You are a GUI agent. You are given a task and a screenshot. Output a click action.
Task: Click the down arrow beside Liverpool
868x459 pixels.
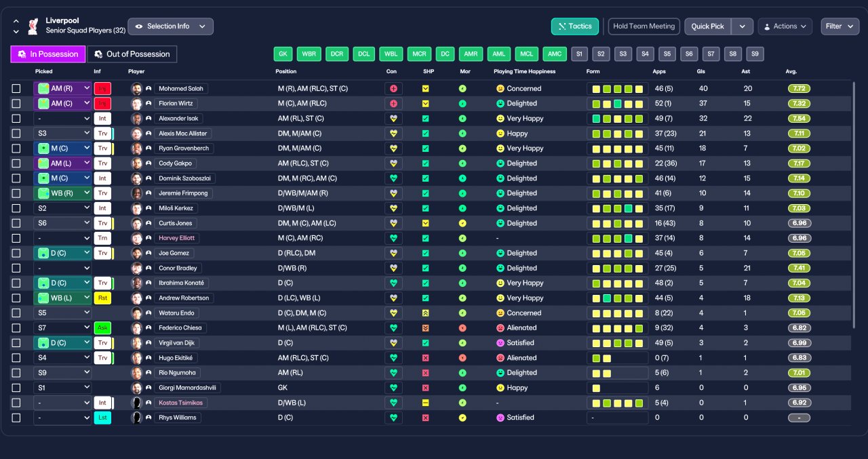pyautogui.click(x=16, y=31)
